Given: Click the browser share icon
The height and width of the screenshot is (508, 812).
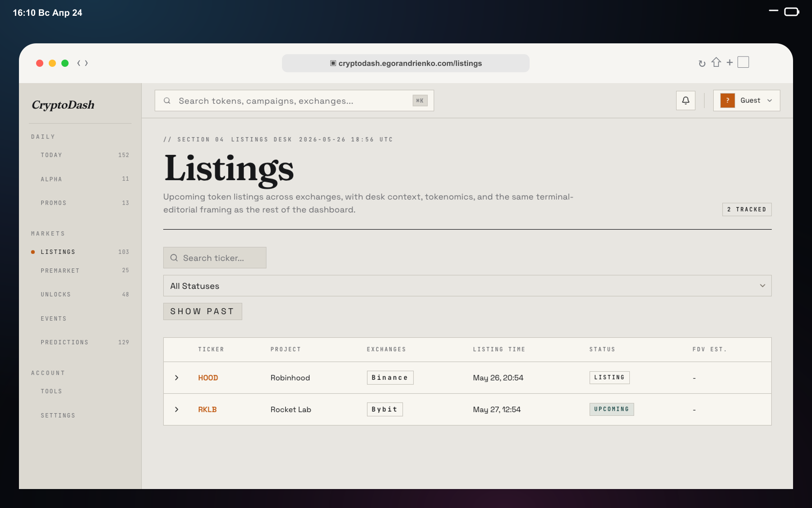Looking at the screenshot, I should [x=716, y=62].
